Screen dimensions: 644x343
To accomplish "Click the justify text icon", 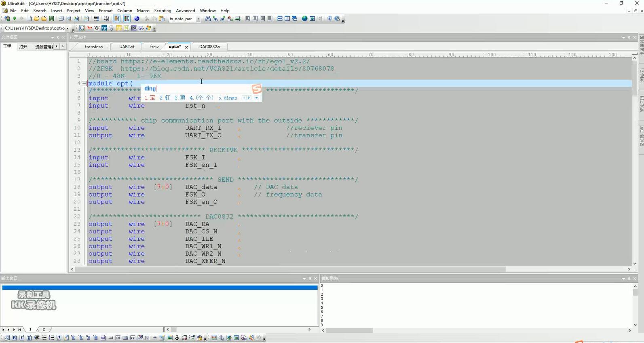I will click(270, 19).
